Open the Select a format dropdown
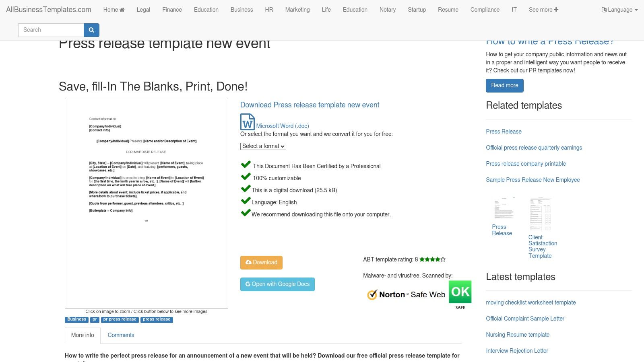The width and height of the screenshot is (644, 362). coord(263,146)
